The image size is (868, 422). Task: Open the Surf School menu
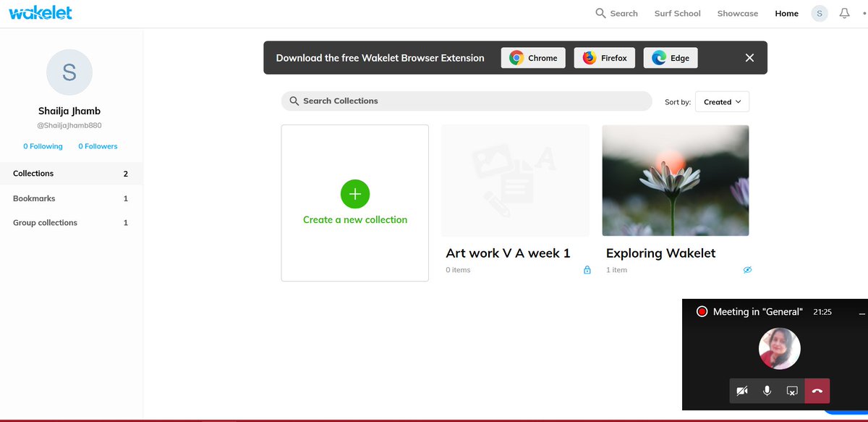coord(677,13)
